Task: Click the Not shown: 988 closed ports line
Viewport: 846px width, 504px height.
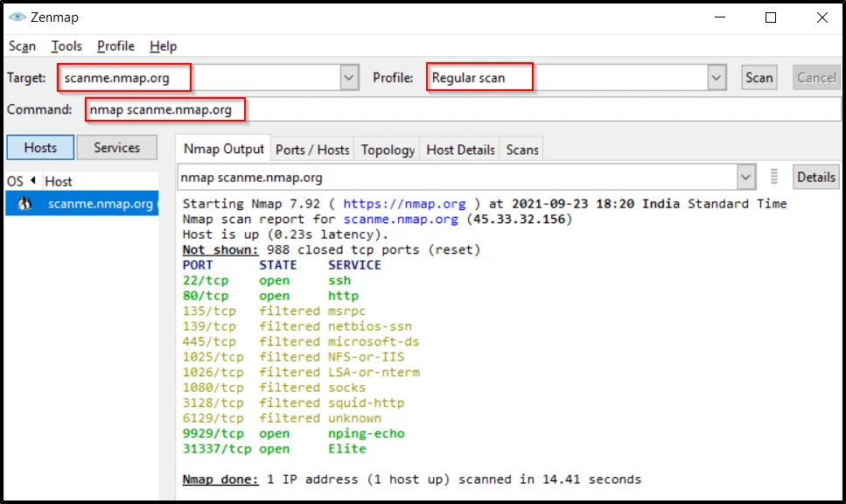Action: point(332,250)
